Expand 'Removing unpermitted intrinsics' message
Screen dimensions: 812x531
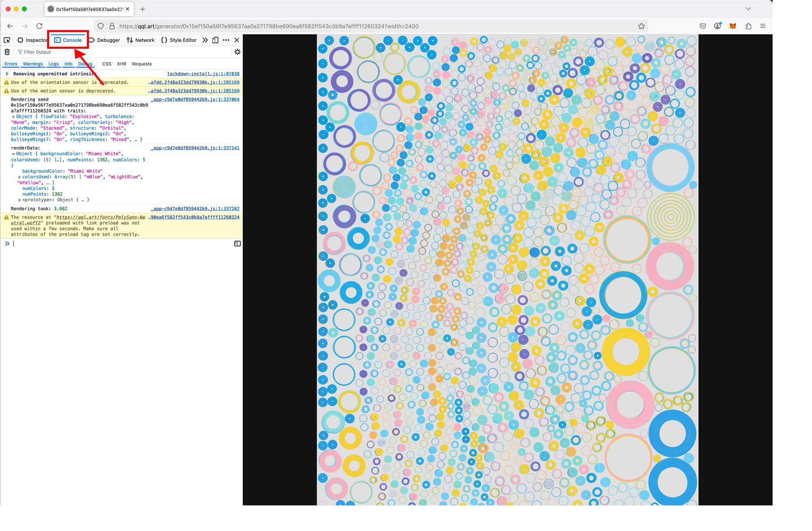pos(7,74)
